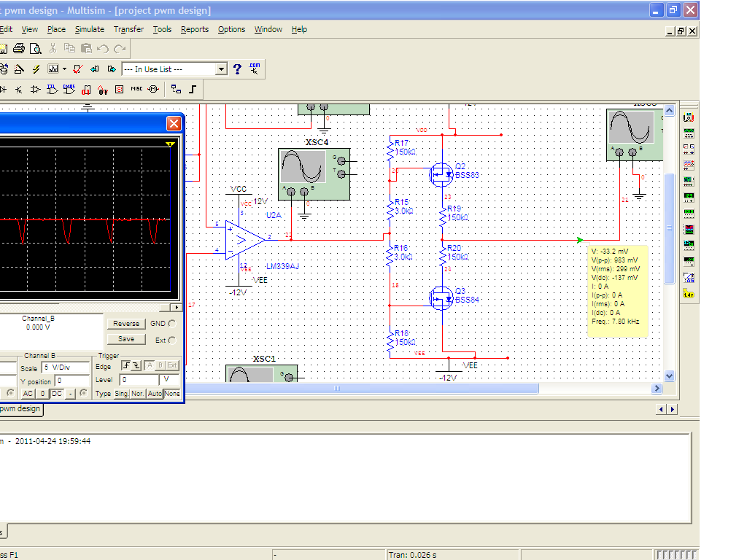The image size is (747, 560).
Task: Select the 1.4v measurement probe icon
Action: click(x=689, y=293)
